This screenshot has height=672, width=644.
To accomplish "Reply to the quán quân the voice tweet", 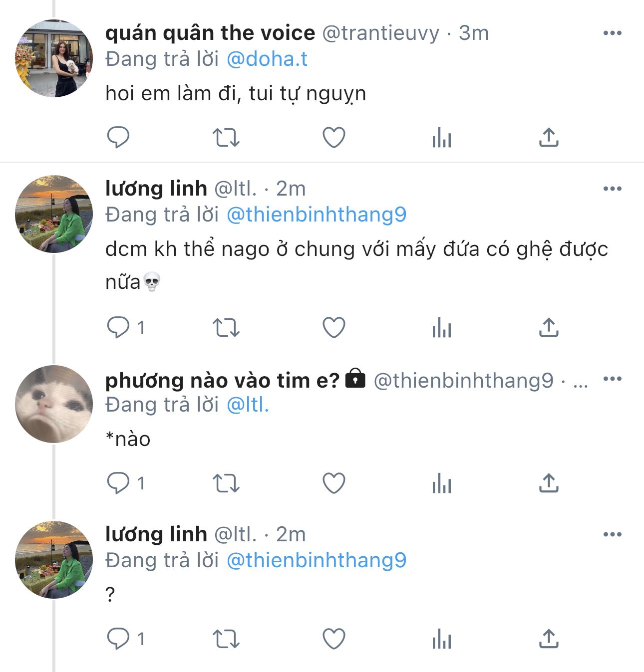I will (118, 137).
